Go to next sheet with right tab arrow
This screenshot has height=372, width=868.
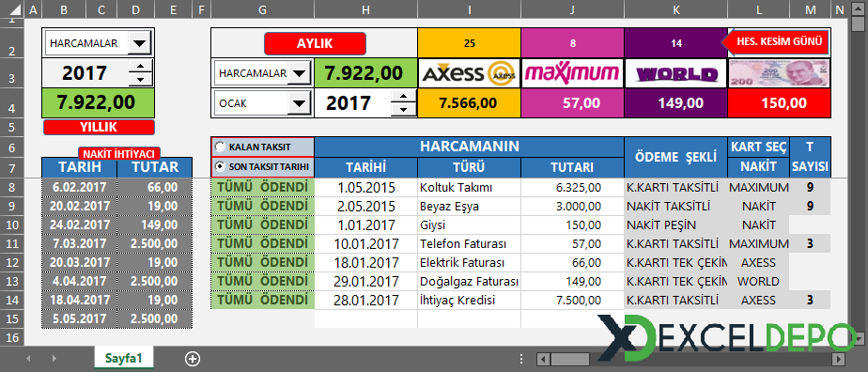54,359
